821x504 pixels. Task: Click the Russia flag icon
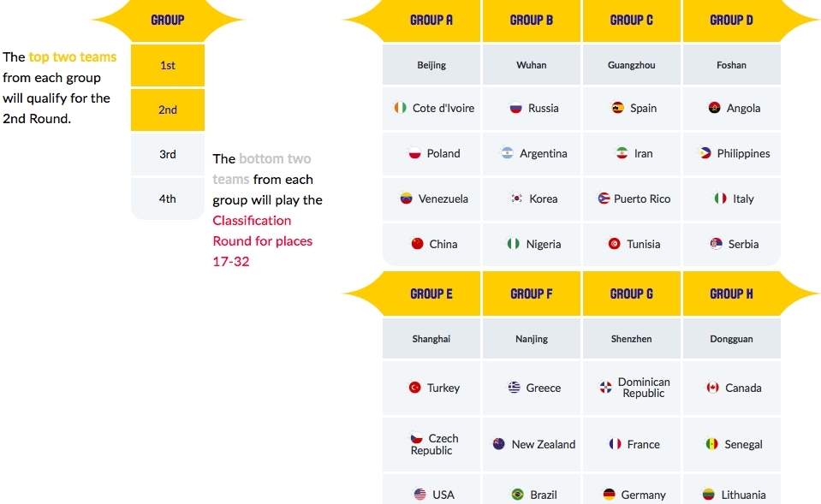516,109
